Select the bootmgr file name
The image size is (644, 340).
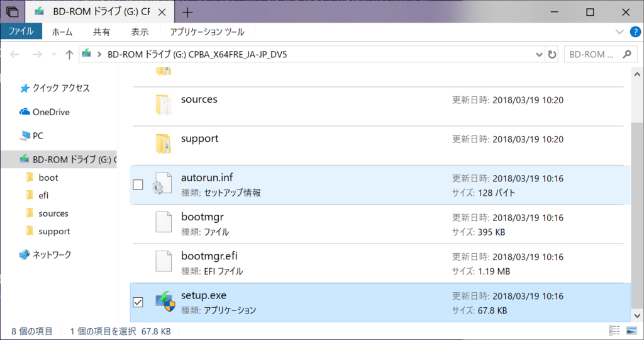pos(202,217)
